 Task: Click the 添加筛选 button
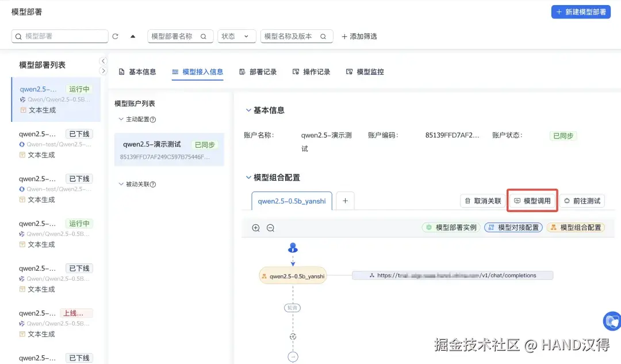(359, 36)
